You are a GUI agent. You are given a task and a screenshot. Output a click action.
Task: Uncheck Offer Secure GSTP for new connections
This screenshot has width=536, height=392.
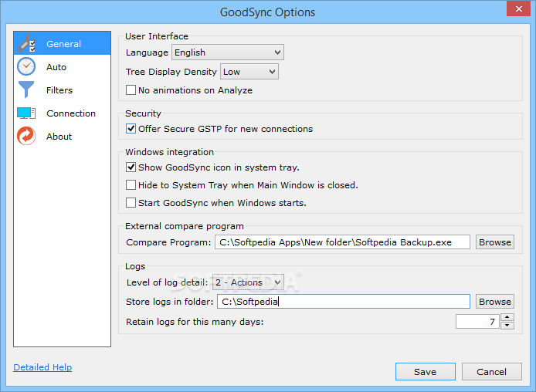tap(131, 129)
